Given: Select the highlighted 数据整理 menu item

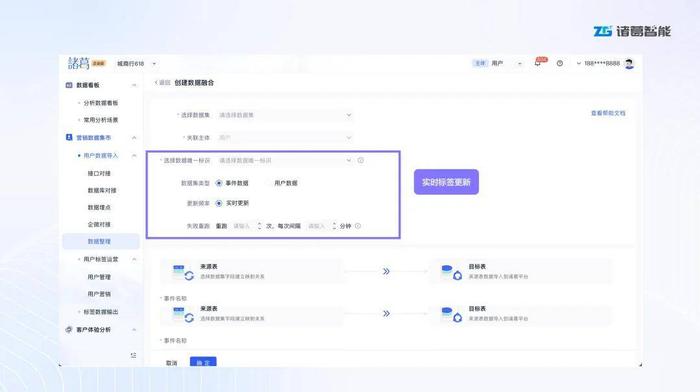Looking at the screenshot, I should tap(101, 241).
